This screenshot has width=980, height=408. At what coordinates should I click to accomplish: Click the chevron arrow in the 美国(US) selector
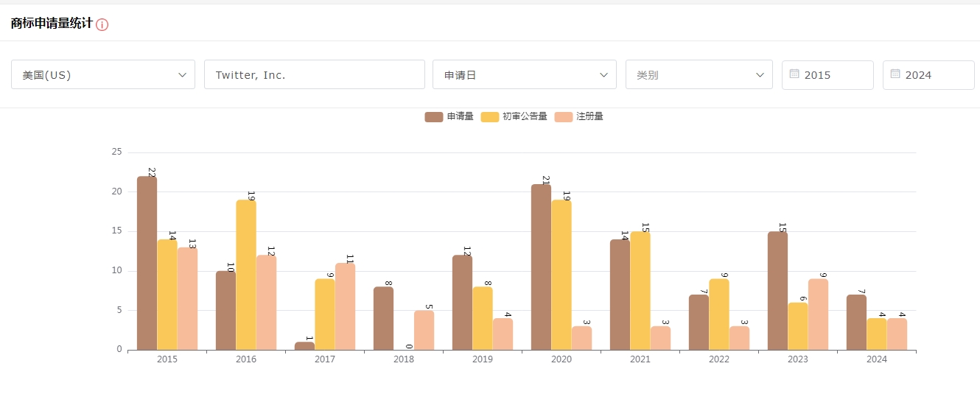[182, 74]
